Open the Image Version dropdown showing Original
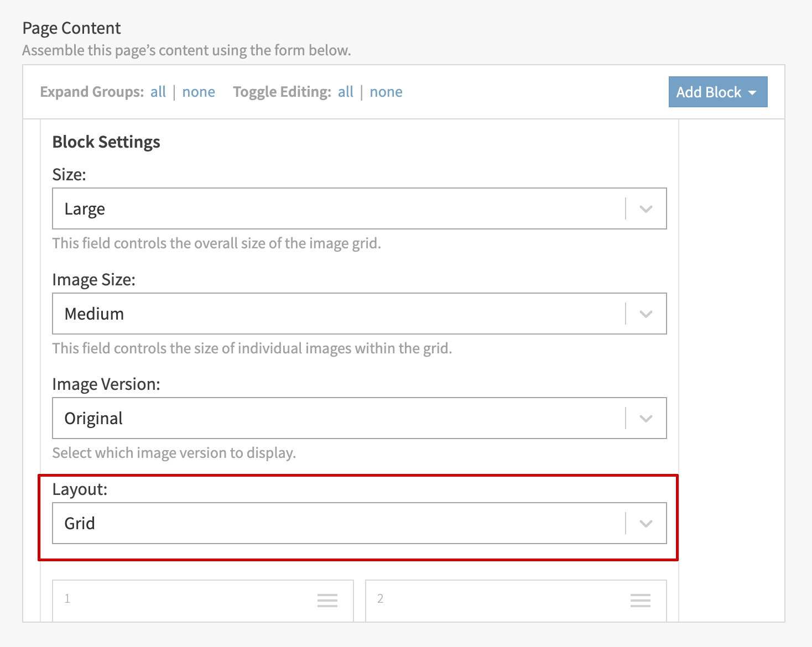Viewport: 812px width, 647px height. pyautogui.click(x=339, y=419)
